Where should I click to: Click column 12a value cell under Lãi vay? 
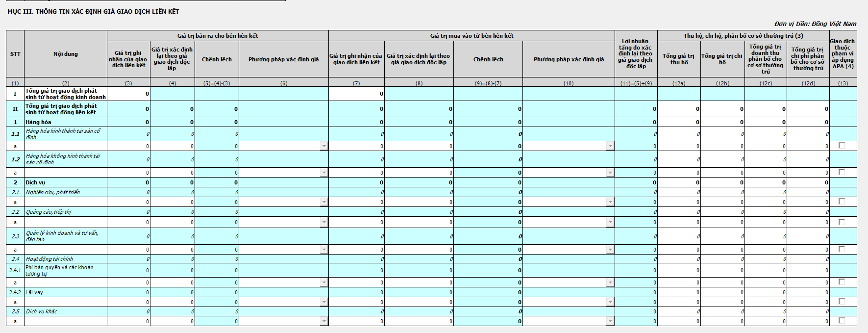pos(679,303)
